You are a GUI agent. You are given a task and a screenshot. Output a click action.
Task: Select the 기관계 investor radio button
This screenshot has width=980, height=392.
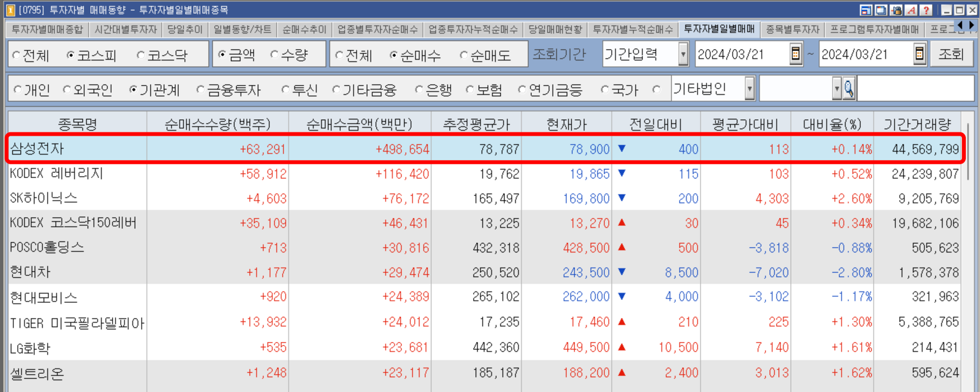[x=133, y=90]
